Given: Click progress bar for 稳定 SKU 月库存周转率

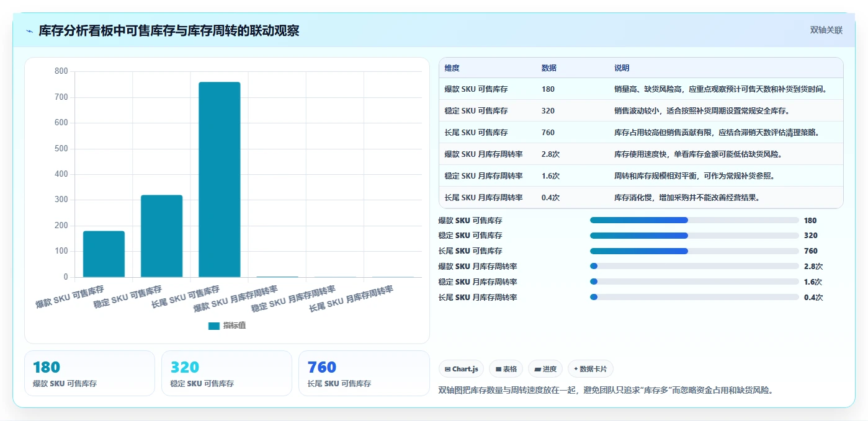Looking at the screenshot, I should (694, 281).
